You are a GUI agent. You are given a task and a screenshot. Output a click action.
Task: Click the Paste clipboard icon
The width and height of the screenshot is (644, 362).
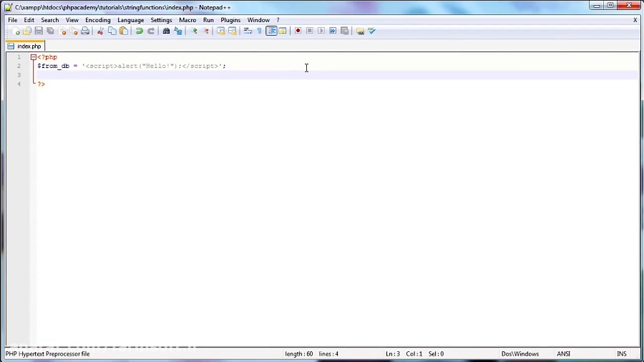[124, 31]
